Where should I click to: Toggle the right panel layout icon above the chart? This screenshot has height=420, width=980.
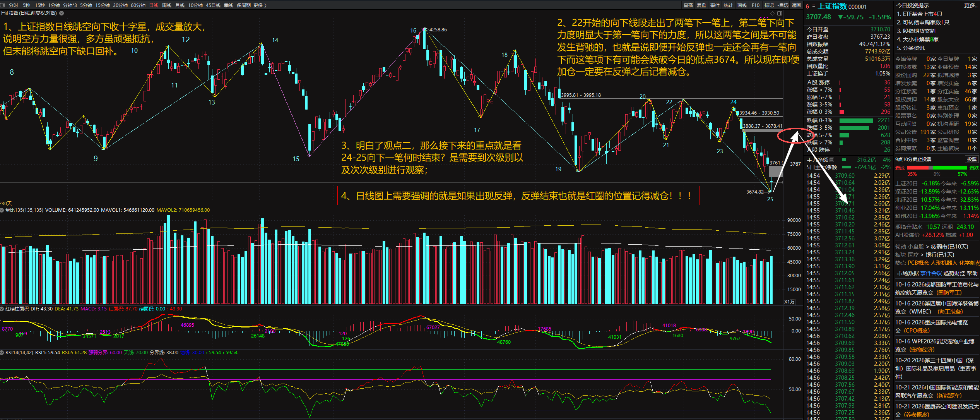point(780,14)
